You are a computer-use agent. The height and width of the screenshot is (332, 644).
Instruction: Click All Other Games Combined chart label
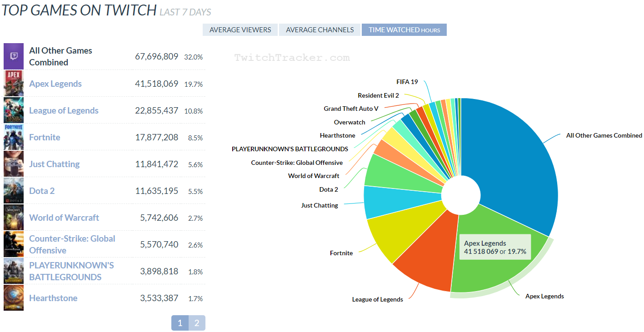coord(604,135)
